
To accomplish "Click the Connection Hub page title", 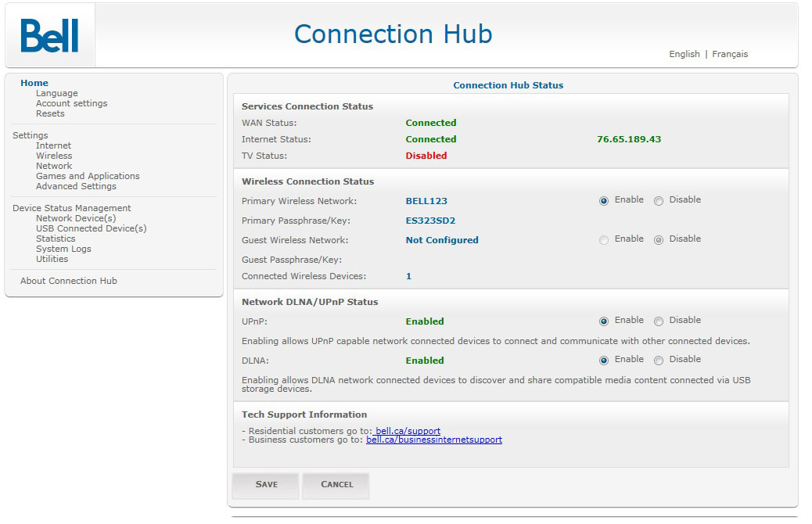I will coord(393,34).
